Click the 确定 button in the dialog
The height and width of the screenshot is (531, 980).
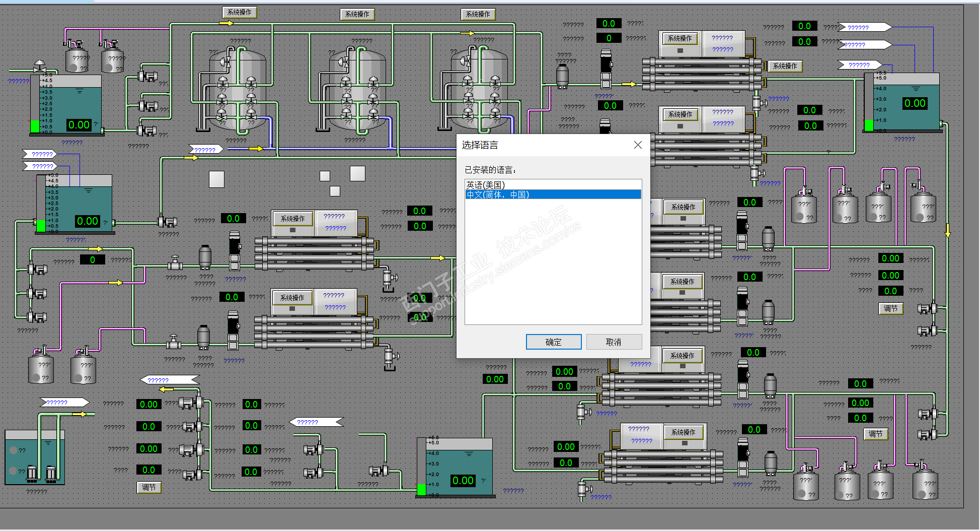tap(553, 342)
